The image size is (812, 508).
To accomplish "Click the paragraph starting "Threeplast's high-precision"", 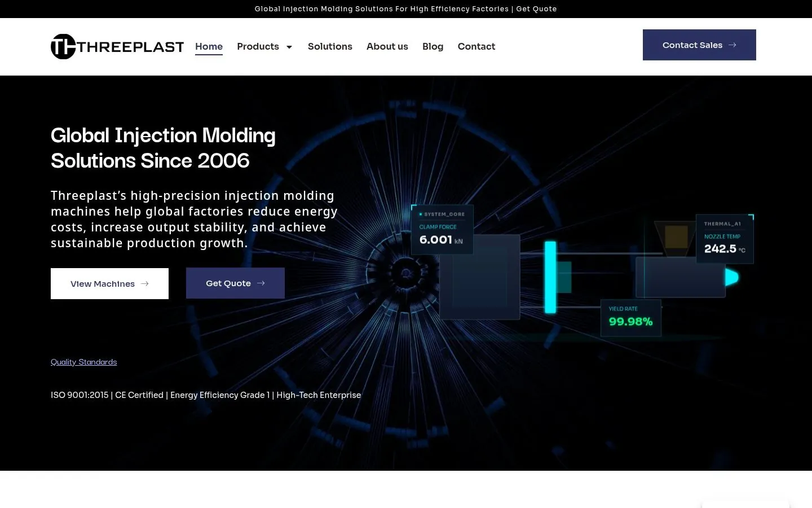I will pyautogui.click(x=195, y=219).
